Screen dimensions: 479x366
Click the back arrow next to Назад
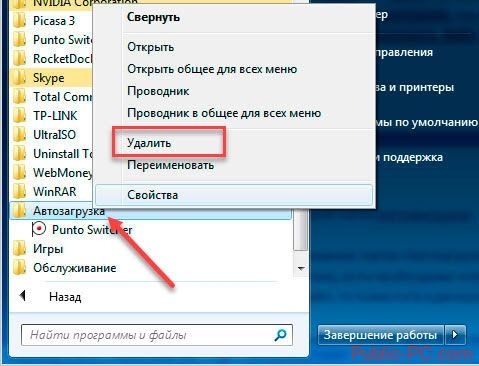click(23, 296)
